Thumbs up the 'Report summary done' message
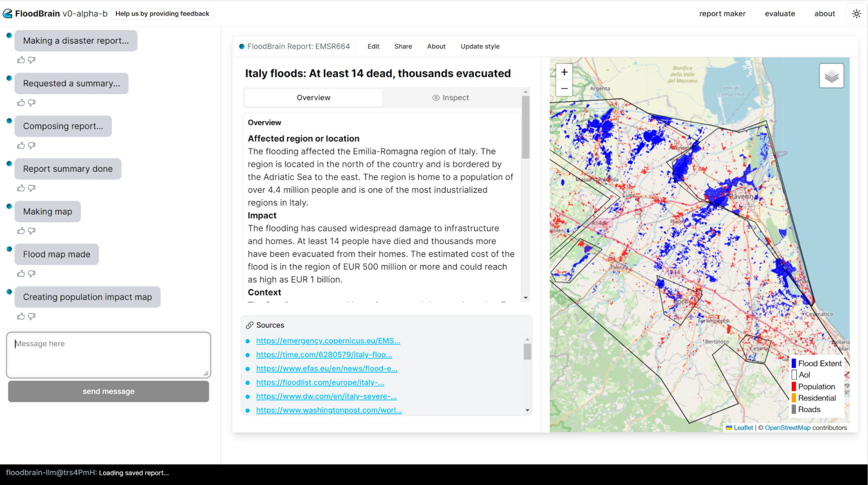 tap(21, 188)
